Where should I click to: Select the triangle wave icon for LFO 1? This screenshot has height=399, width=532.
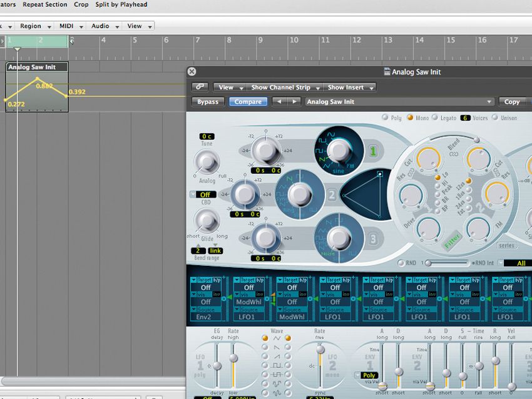click(265, 338)
